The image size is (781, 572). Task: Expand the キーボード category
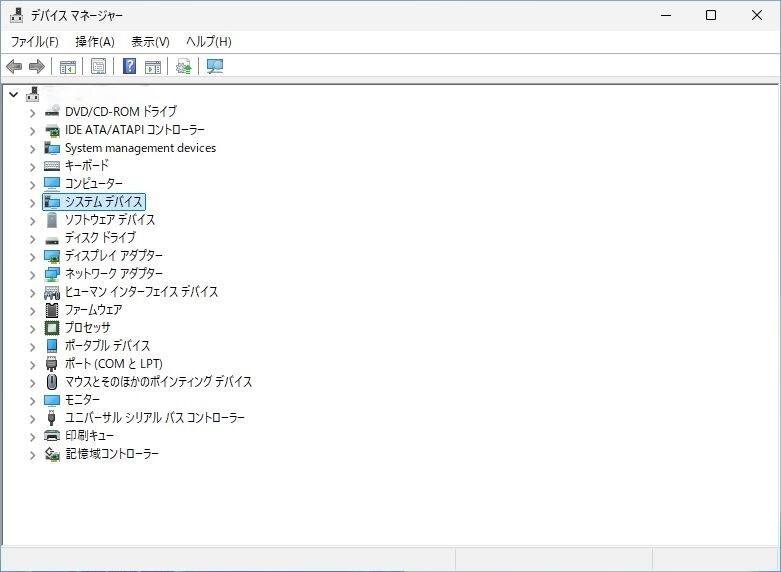tap(32, 166)
